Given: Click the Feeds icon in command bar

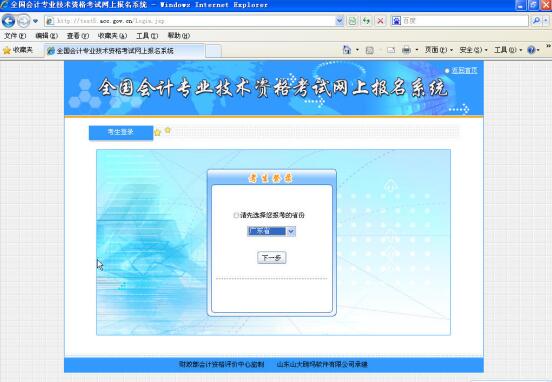Looking at the screenshot, I should (x=370, y=50).
